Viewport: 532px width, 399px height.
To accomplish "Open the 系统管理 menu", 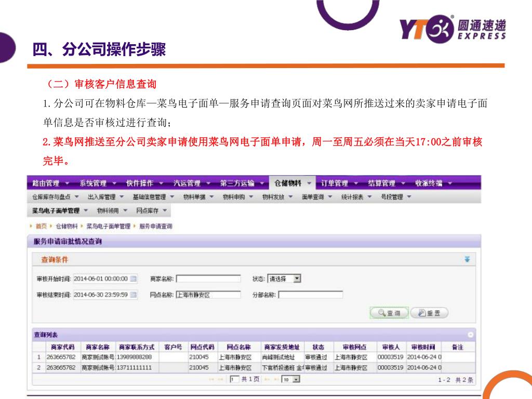I will click(98, 183).
